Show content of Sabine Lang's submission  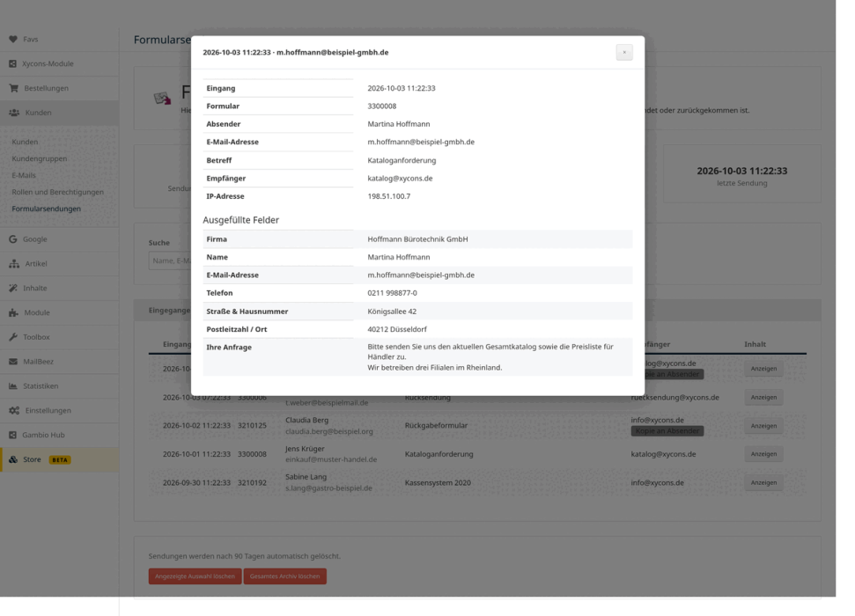pyautogui.click(x=763, y=482)
